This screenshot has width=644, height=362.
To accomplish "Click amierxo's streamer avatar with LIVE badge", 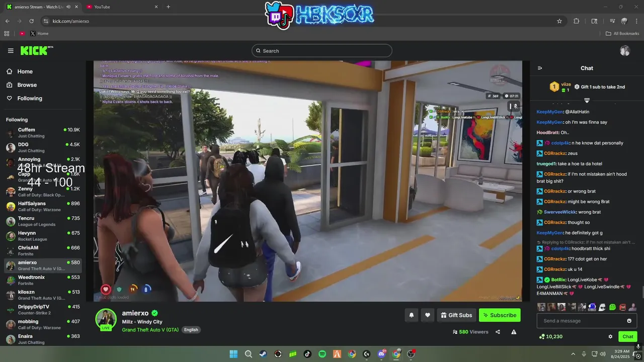I will click(106, 320).
